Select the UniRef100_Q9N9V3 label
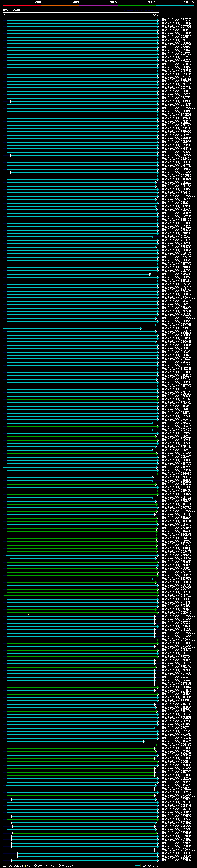The width and height of the screenshot is (197, 868). (177, 457)
